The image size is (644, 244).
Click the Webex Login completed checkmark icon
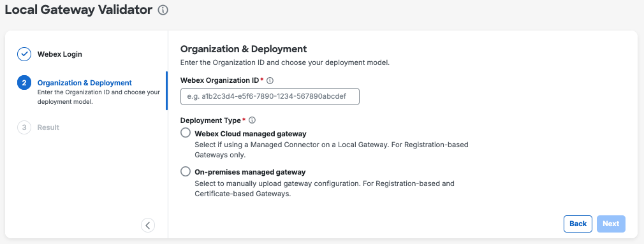coord(24,54)
